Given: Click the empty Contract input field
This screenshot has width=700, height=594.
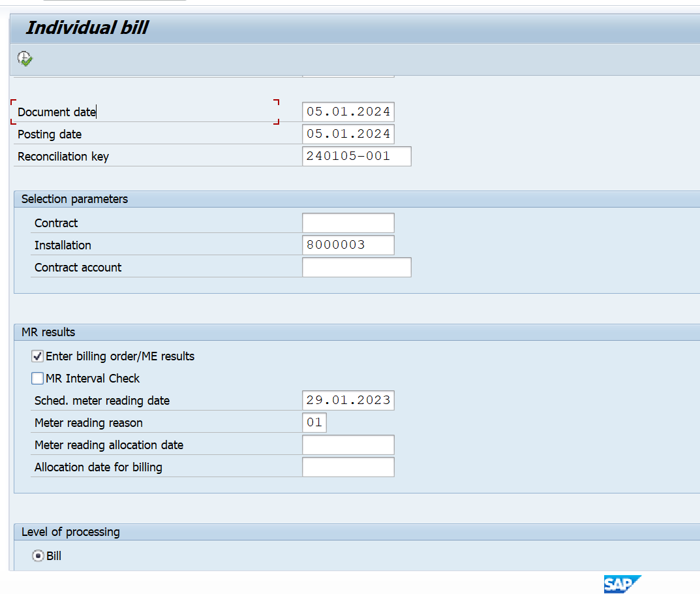Looking at the screenshot, I should click(x=348, y=223).
